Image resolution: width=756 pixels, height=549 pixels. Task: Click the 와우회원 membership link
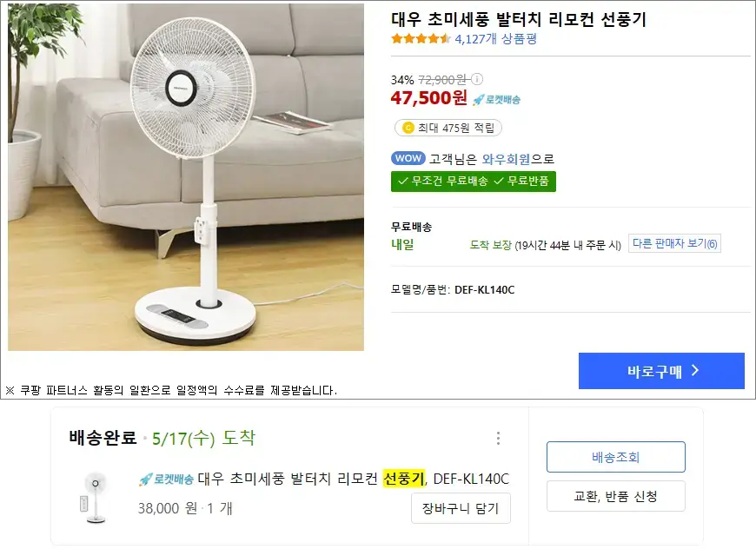tap(508, 158)
